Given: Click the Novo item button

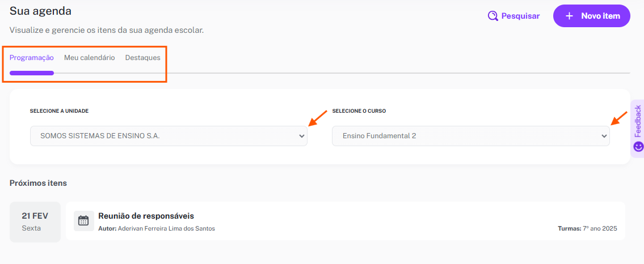Looking at the screenshot, I should (x=591, y=16).
